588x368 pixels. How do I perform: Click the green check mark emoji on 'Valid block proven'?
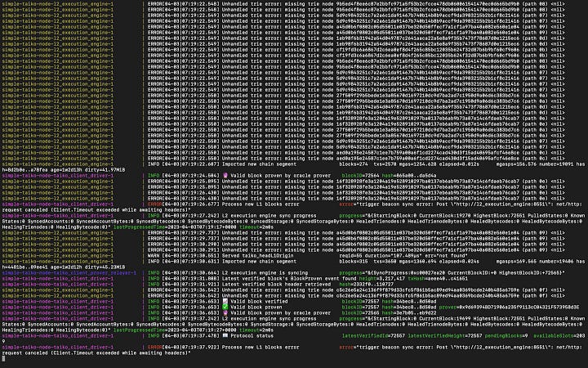point(225,307)
